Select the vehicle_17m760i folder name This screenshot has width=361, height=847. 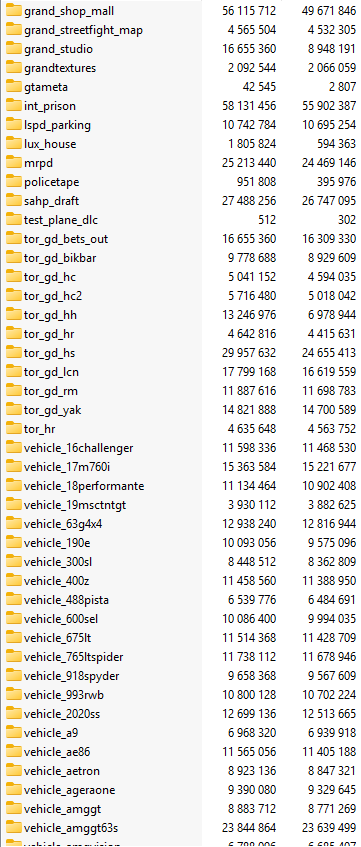click(66, 467)
